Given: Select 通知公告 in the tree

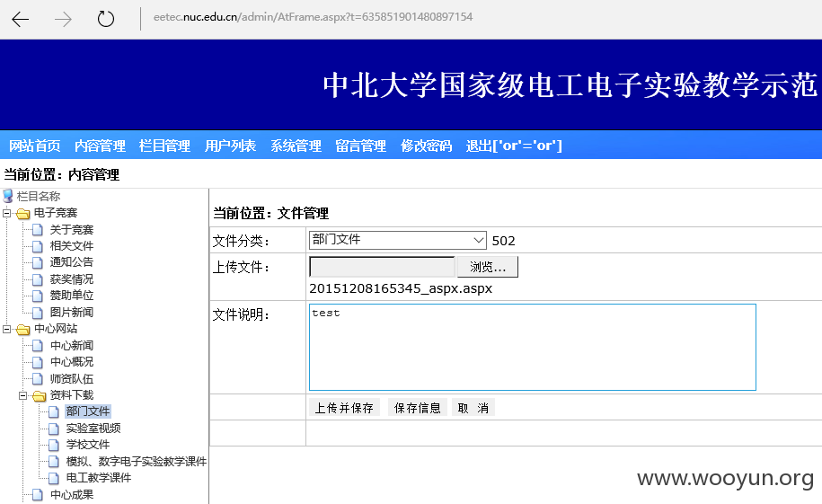Looking at the screenshot, I should click(72, 262).
